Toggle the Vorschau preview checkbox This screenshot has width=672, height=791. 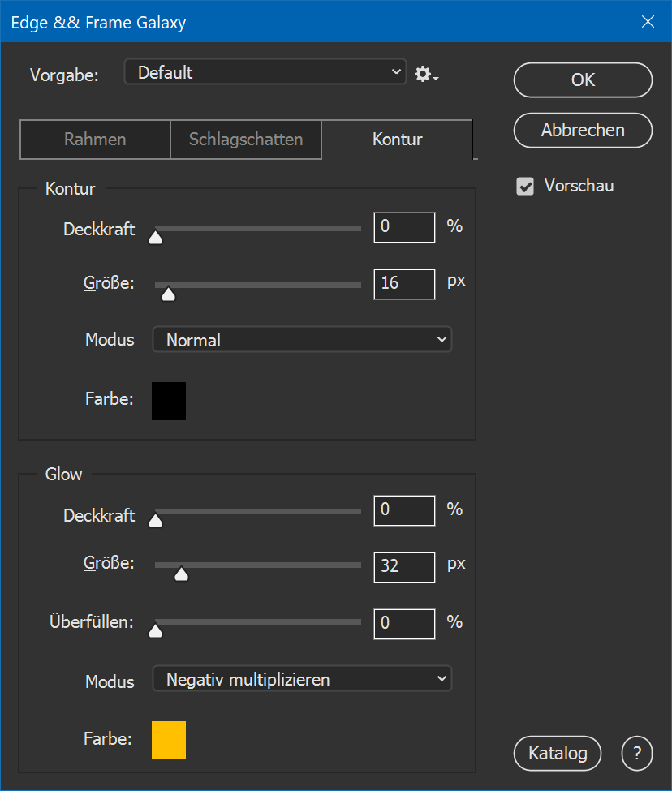pyautogui.click(x=526, y=187)
